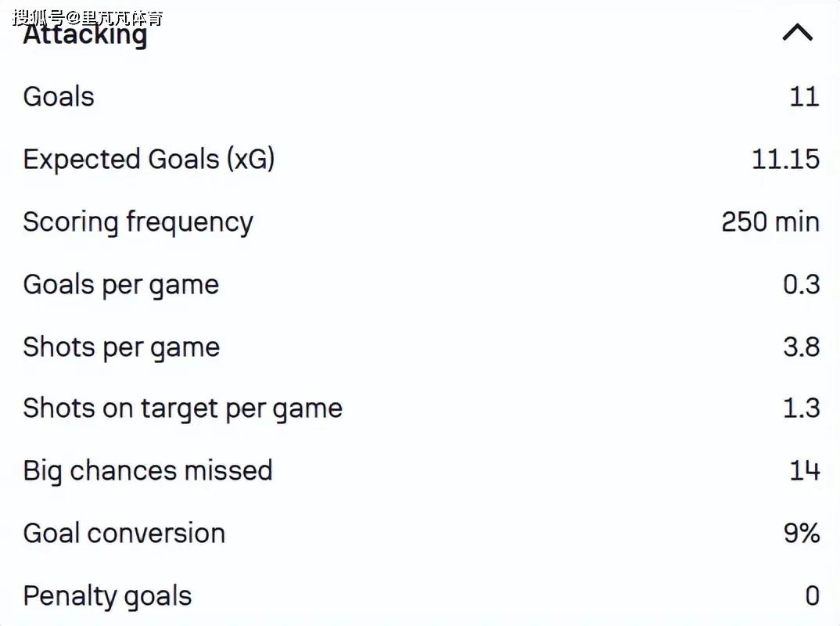Select the Scoring frequency row

pyautogui.click(x=420, y=222)
